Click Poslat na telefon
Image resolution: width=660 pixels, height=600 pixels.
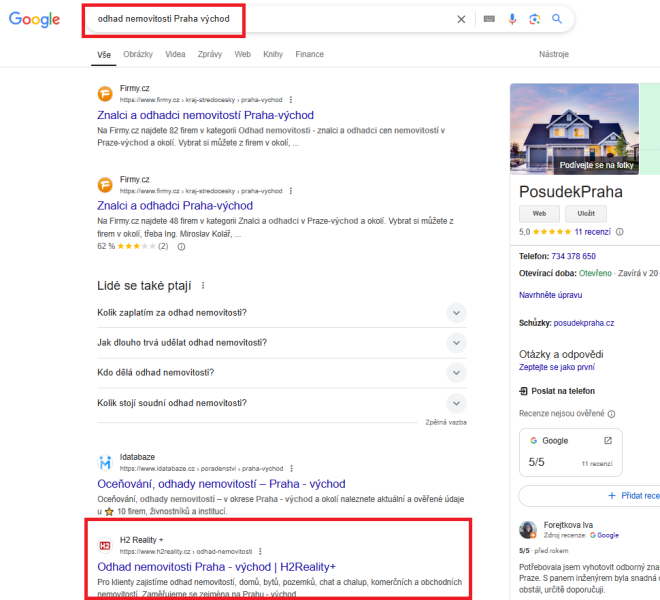[556, 391]
